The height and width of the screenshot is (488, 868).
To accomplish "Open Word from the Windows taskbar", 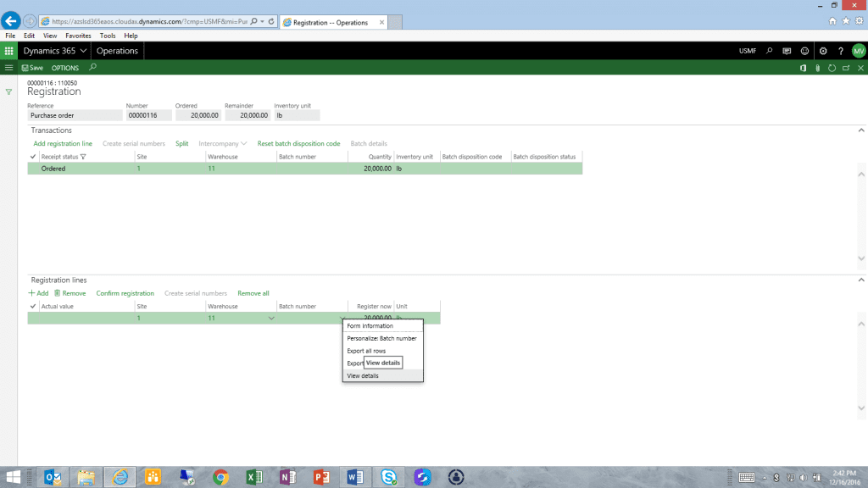I will (x=355, y=477).
